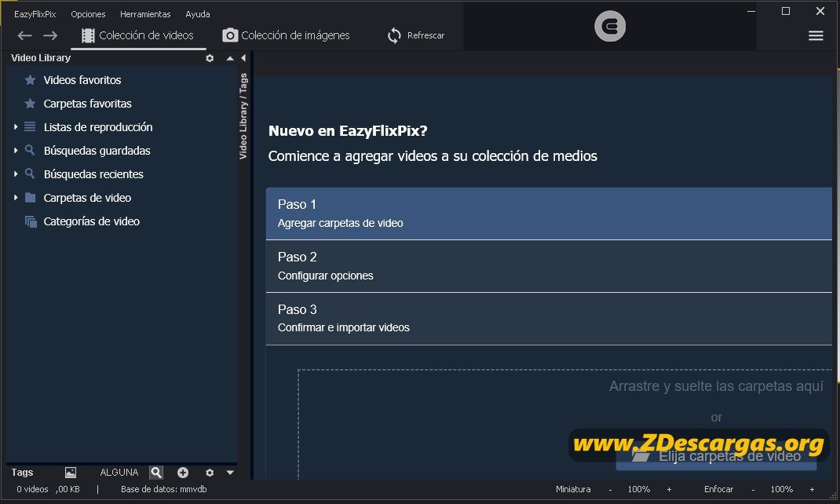Click the tag search magnifier icon
Image resolution: width=840 pixels, height=504 pixels.
[156, 473]
